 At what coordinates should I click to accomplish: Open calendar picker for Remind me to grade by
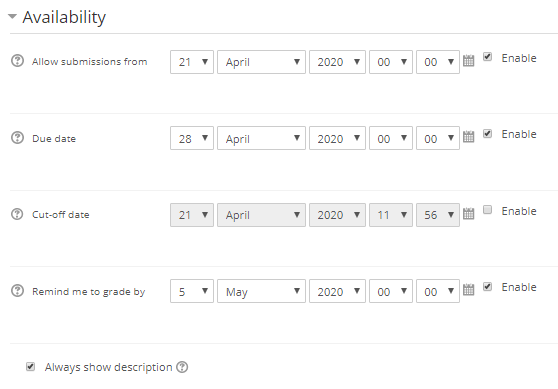pyautogui.click(x=468, y=290)
